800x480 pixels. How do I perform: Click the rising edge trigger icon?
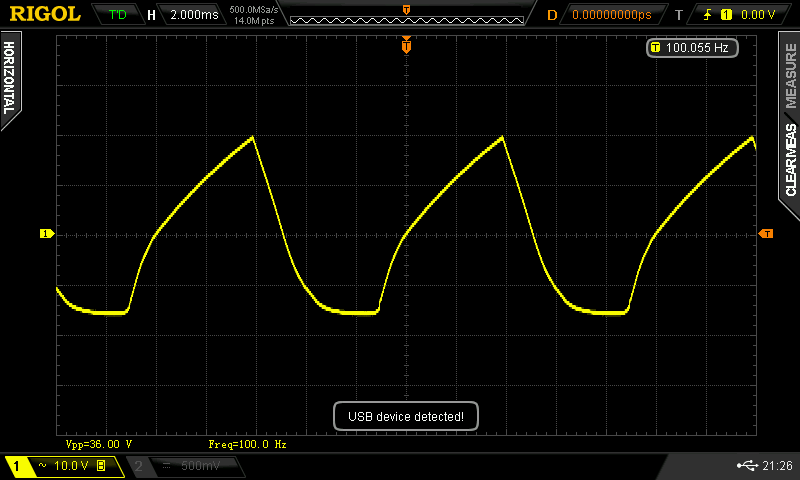(706, 15)
